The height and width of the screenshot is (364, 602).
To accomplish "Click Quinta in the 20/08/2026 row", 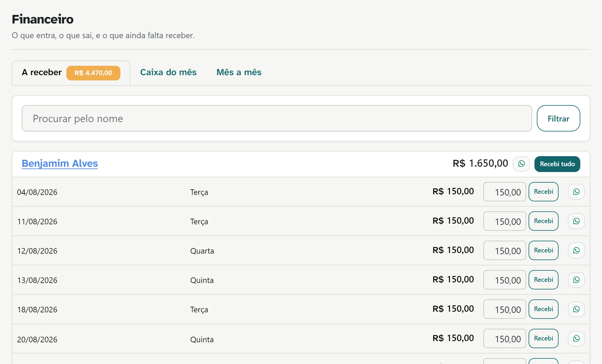I will 202,340.
